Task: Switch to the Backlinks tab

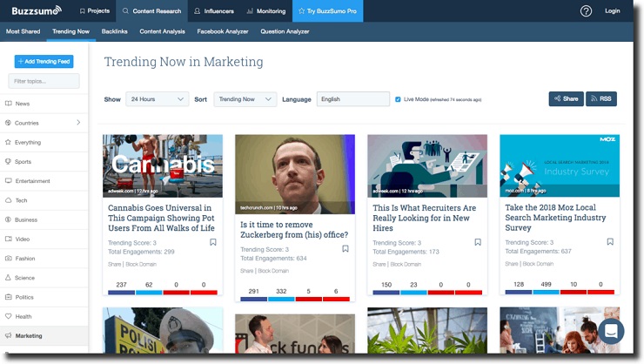Action: tap(115, 31)
